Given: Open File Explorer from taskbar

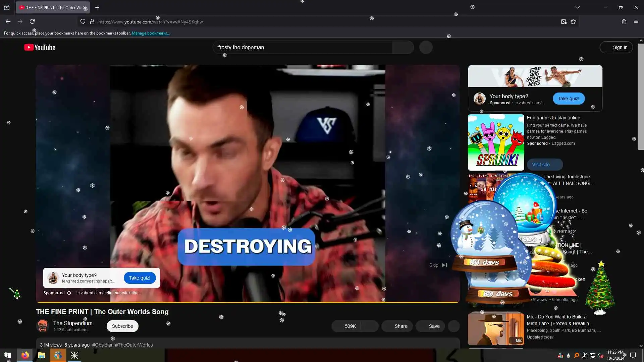Looking at the screenshot, I should pyautogui.click(x=42, y=355).
